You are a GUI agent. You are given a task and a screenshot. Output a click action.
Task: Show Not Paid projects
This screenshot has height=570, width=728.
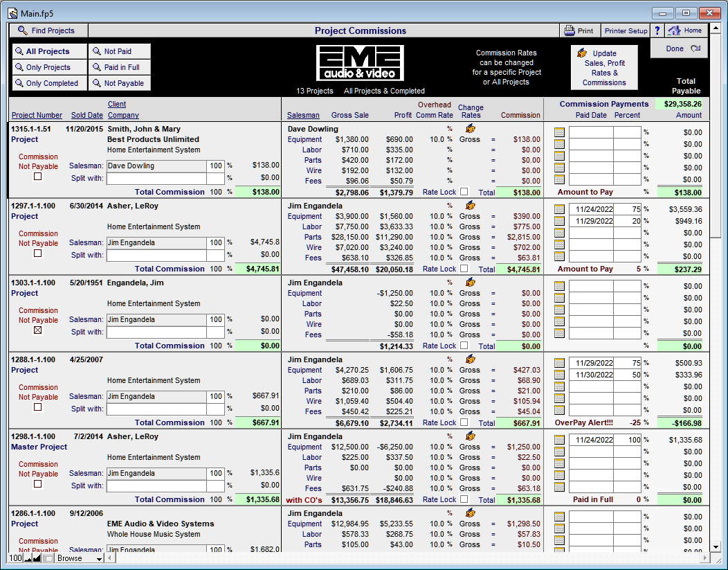(120, 51)
